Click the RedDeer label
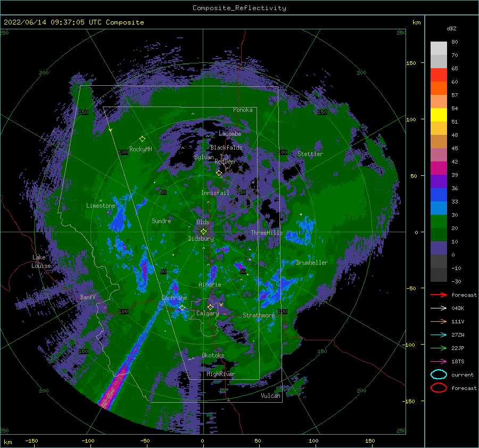 226,161
